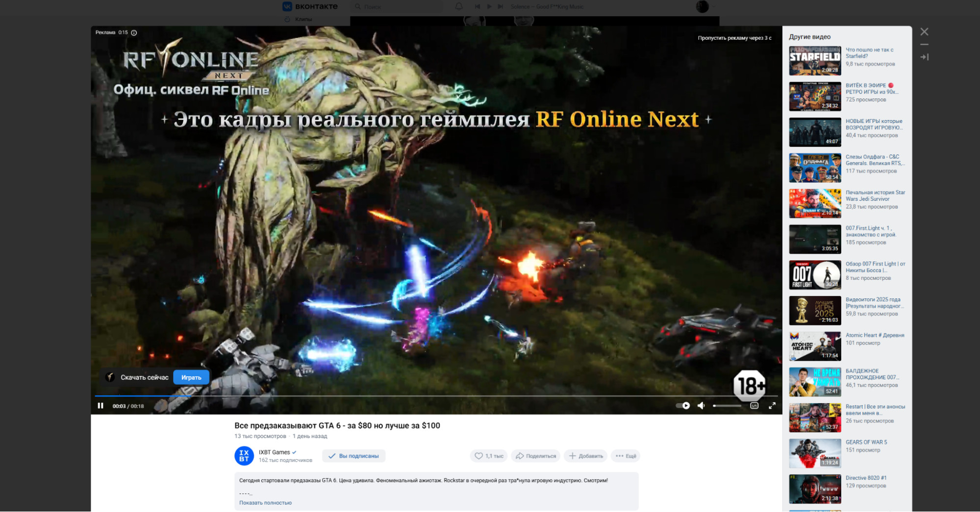The height and width of the screenshot is (512, 980).
Task: Open the subtitles icon in the player
Action: pos(754,406)
